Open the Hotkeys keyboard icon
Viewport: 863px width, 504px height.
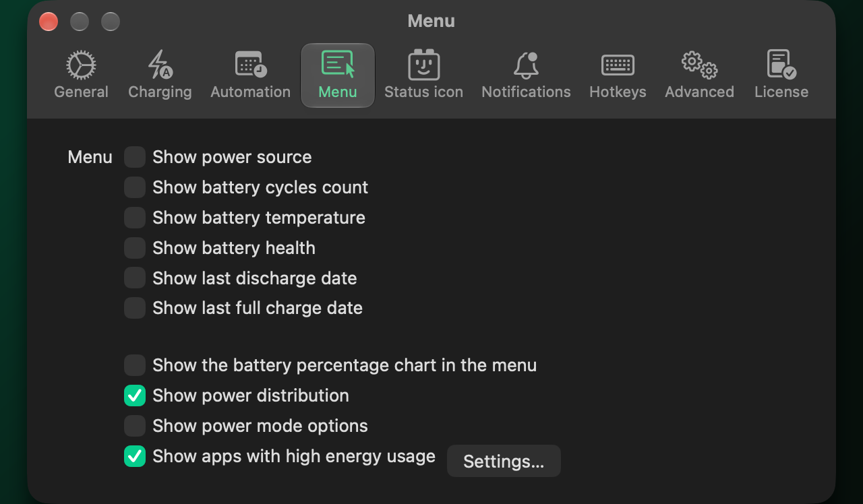click(618, 65)
